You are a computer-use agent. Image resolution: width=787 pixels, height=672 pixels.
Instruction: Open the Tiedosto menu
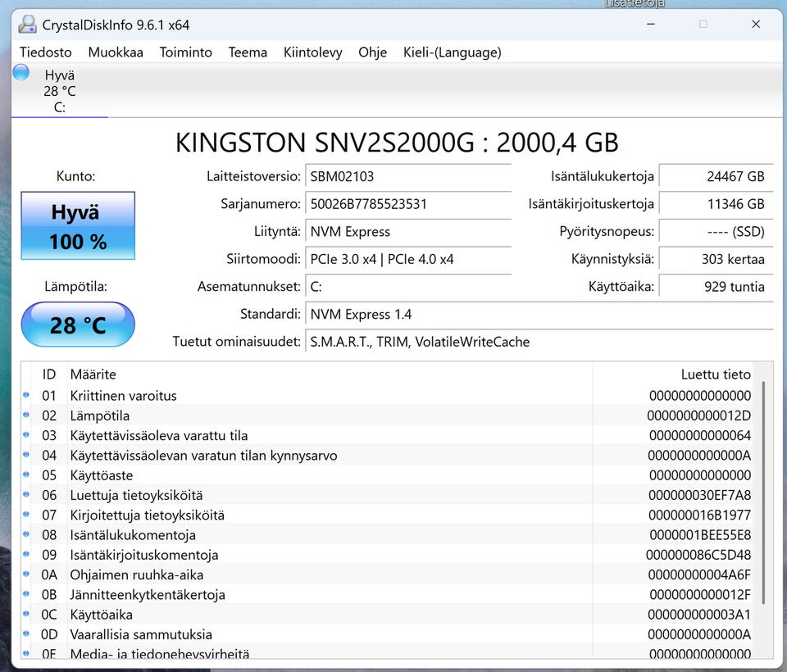click(46, 52)
